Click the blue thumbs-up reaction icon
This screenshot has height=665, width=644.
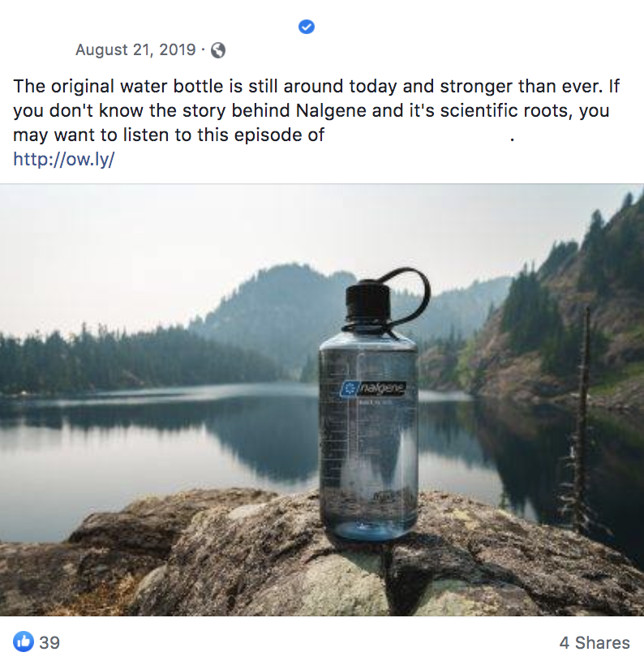[24, 641]
